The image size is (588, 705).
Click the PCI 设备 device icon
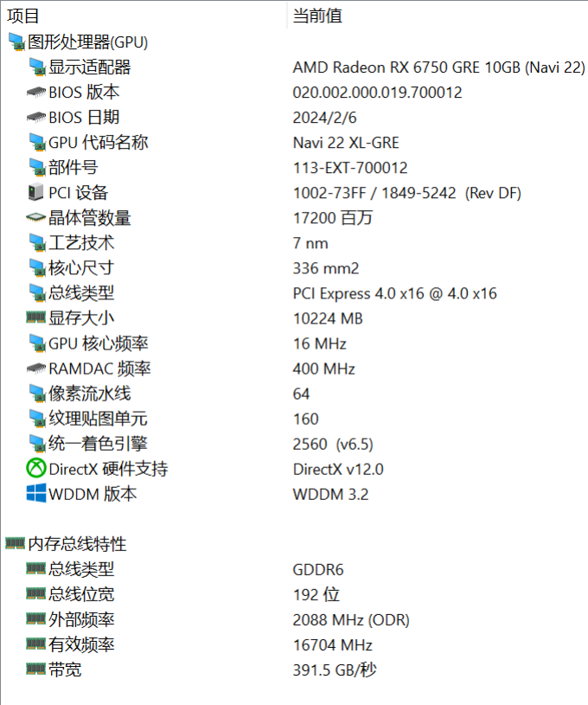pyautogui.click(x=36, y=192)
